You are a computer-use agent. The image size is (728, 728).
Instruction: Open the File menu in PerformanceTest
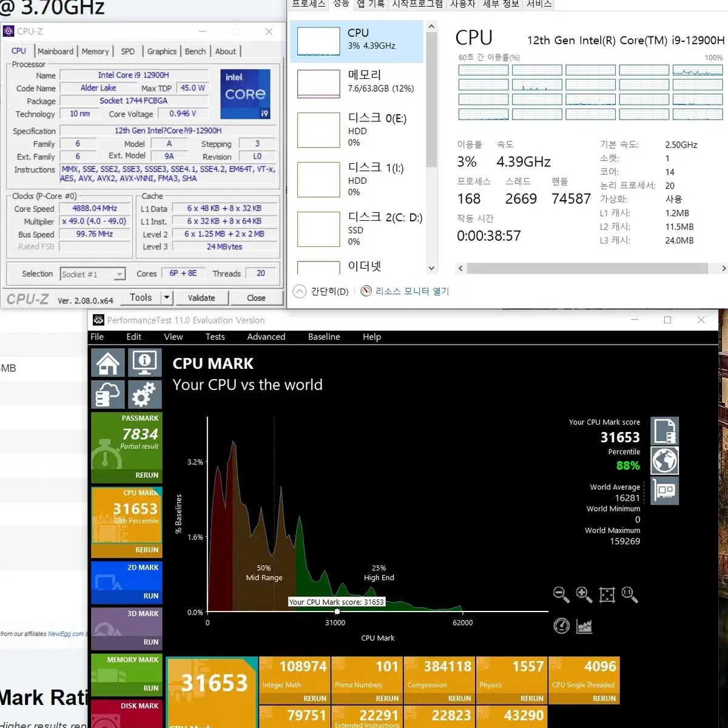pyautogui.click(x=97, y=337)
